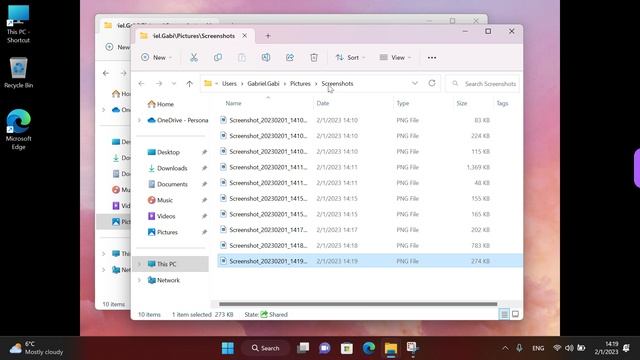Click the Date column header

(x=323, y=103)
